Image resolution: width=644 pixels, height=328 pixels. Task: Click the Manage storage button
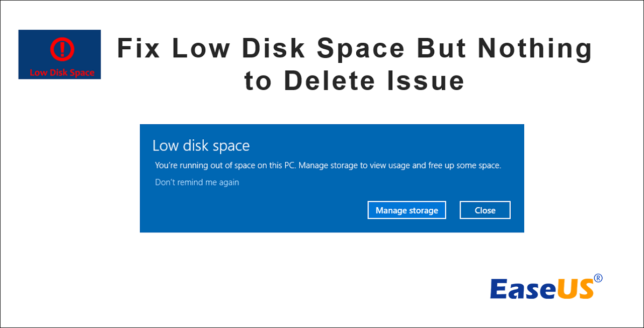(x=407, y=210)
